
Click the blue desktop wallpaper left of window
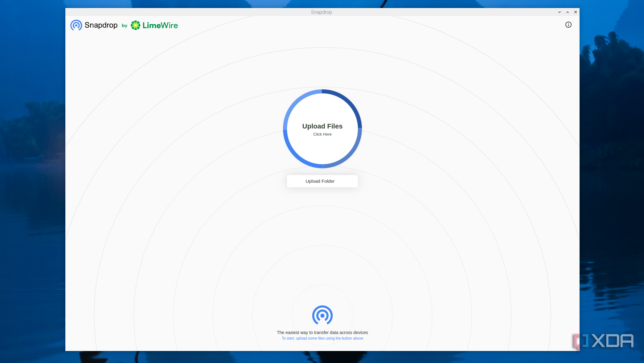click(32, 185)
